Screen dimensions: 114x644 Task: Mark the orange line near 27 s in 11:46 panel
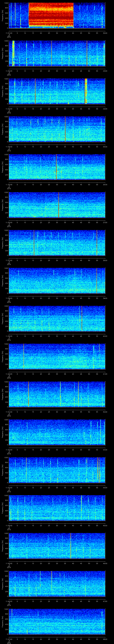(52, 584)
